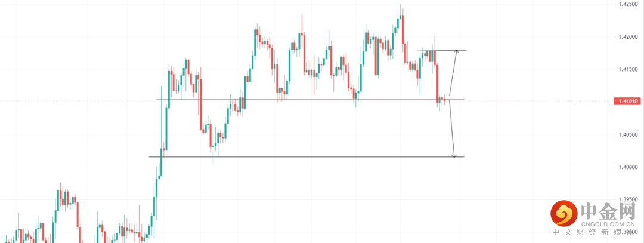Click the 1.41500 price axis label

point(627,70)
